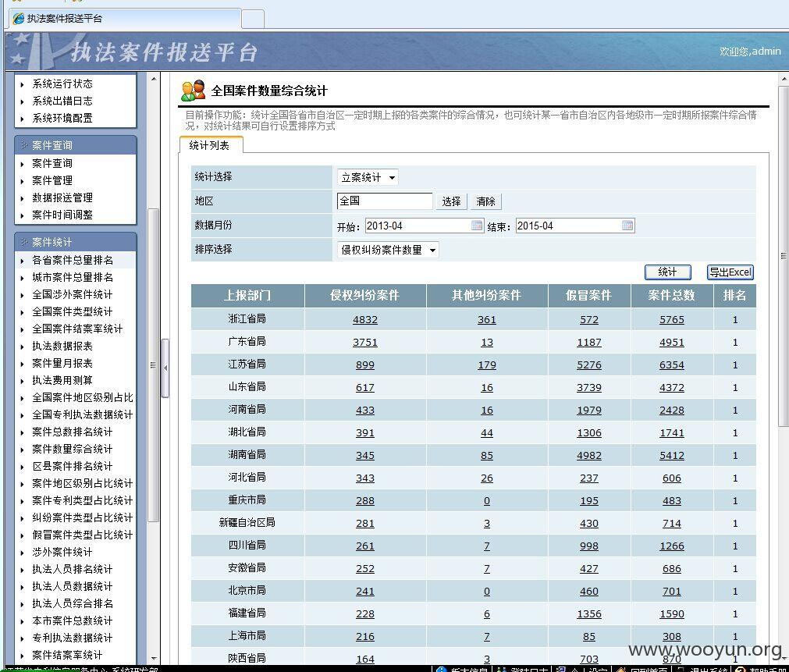Open 湖北省局 other disputes link 44
The image size is (789, 672).
click(x=487, y=433)
